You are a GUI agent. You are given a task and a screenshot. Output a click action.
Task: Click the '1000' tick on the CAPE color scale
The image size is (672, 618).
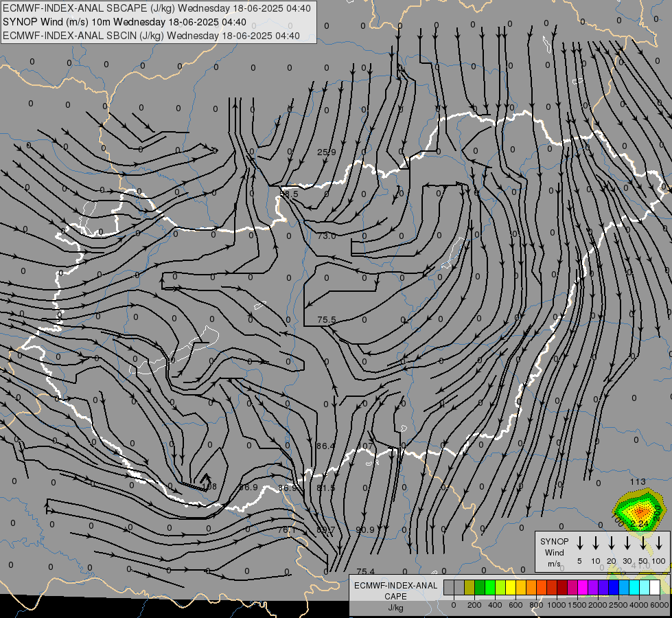point(557,605)
